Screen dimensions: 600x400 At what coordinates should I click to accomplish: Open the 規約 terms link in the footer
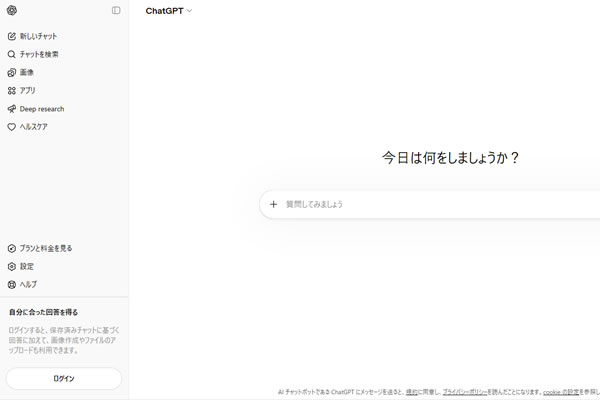tap(411, 392)
